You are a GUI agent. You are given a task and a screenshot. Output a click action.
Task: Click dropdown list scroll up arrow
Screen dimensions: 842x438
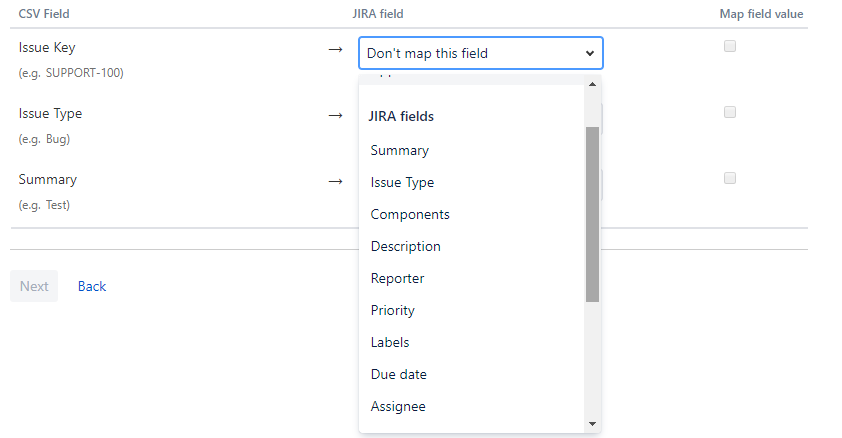[x=592, y=84]
